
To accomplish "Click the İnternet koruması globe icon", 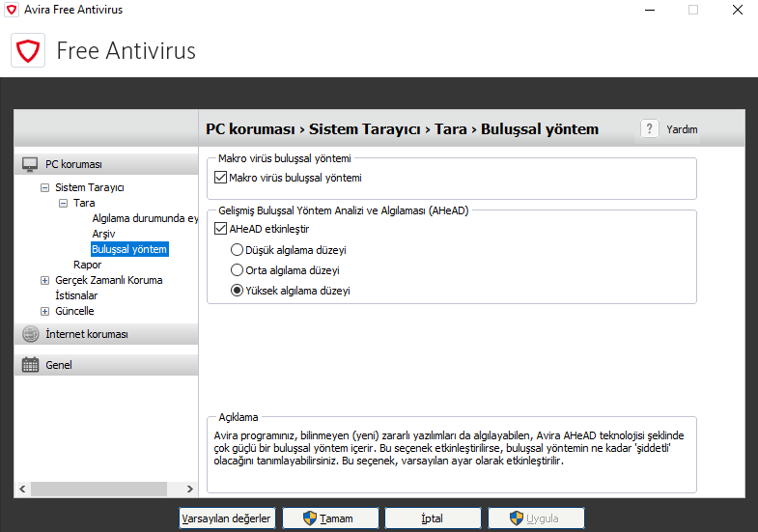I will coord(31,334).
